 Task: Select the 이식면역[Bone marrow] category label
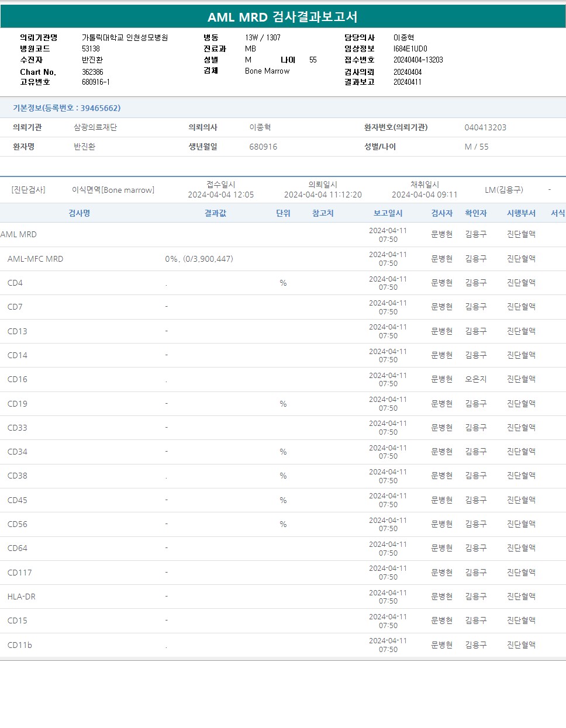click(113, 190)
